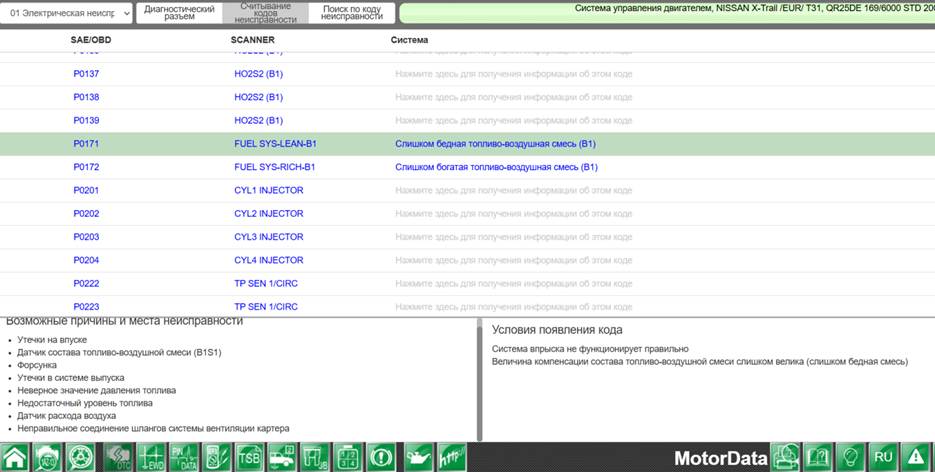This screenshot has height=472, width=935.
Task: Select code P0202
Action: [x=86, y=213]
